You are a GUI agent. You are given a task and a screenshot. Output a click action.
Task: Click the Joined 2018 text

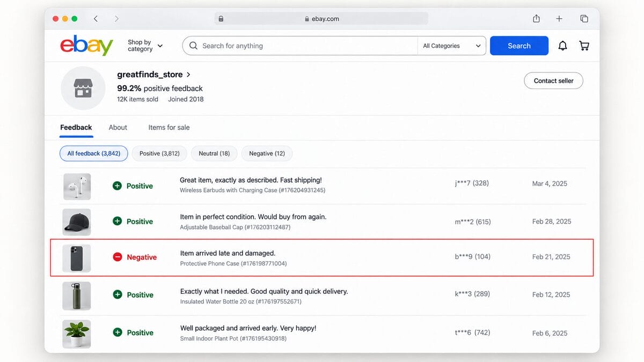click(x=186, y=99)
